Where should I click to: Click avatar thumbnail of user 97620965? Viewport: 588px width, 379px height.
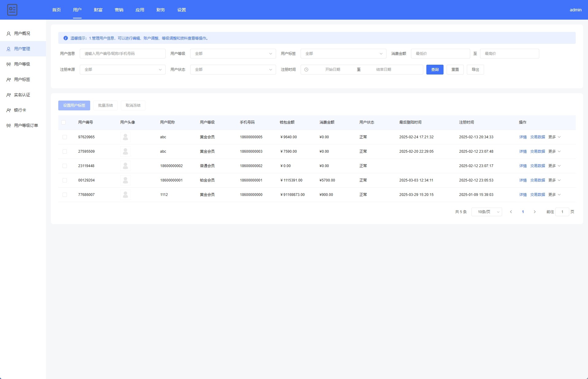(x=125, y=137)
